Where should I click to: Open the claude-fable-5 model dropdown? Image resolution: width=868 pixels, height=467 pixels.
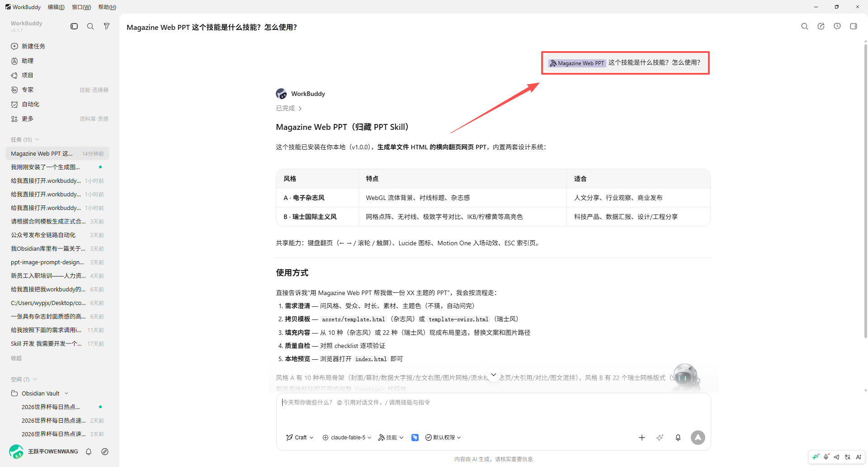[x=347, y=438]
